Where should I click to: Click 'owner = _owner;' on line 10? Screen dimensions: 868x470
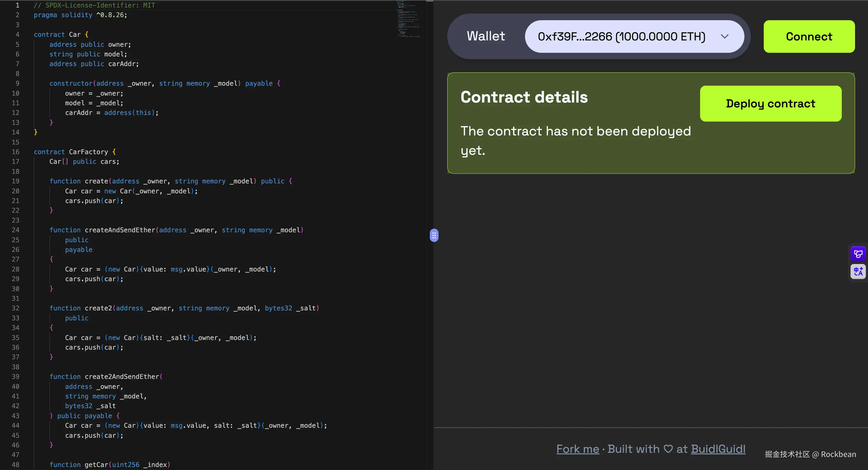(x=94, y=94)
